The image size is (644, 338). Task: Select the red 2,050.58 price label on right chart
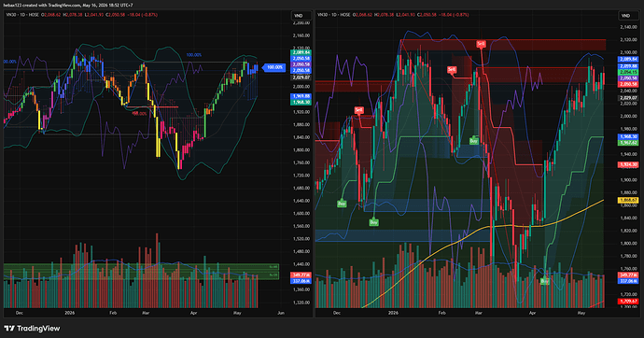pyautogui.click(x=628, y=84)
